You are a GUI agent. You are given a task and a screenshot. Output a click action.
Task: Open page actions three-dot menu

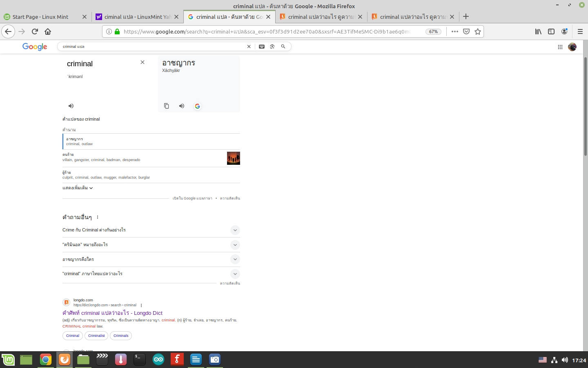point(455,31)
